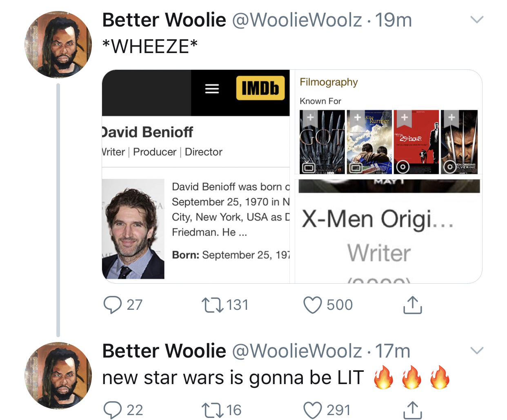Open David Benioff portrait image
Viewport: 507px width, 420px height.
(133, 229)
